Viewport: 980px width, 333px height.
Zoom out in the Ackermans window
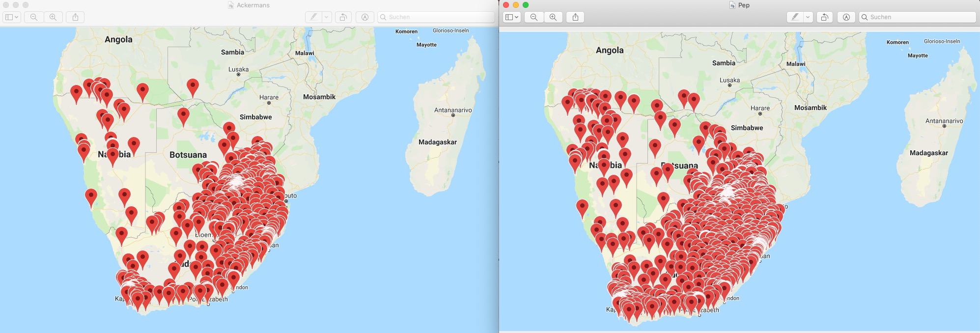pos(33,17)
